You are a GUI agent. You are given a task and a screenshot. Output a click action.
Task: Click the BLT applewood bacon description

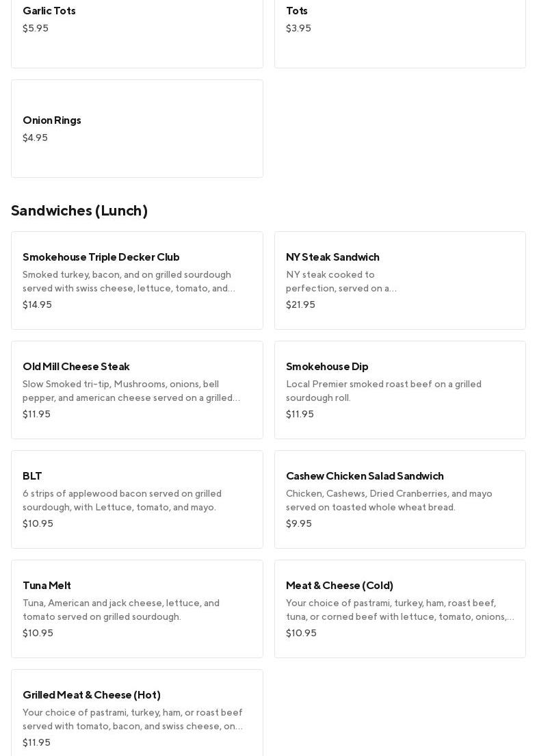pyautogui.click(x=122, y=500)
